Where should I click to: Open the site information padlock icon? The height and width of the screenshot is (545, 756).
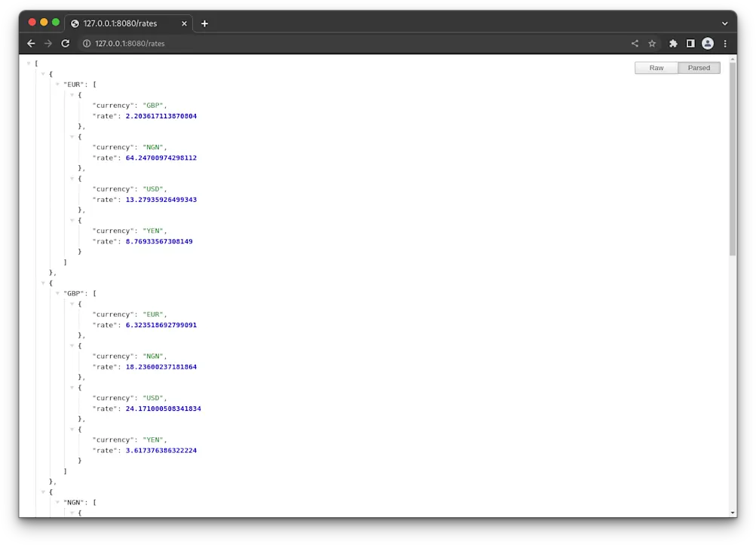87,43
